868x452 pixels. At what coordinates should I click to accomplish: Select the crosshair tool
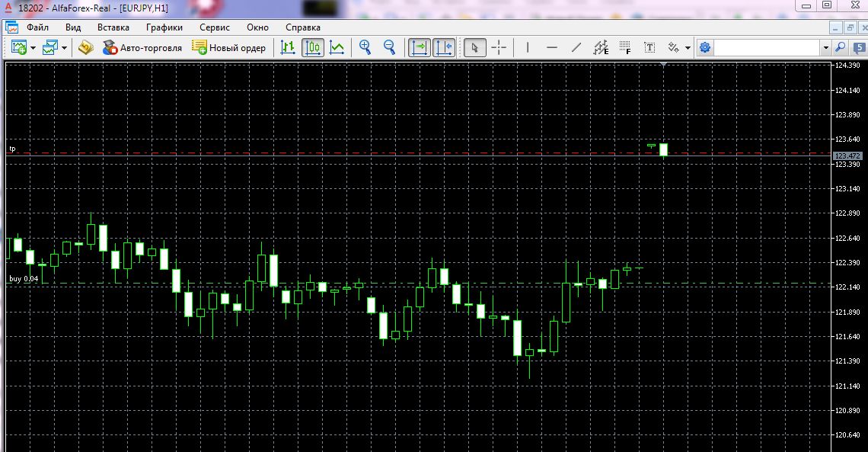tap(499, 47)
